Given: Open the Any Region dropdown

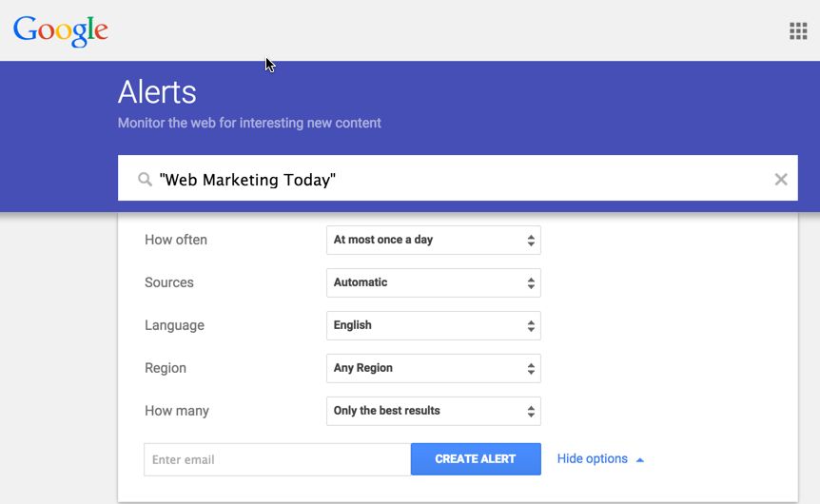Looking at the screenshot, I should coord(433,368).
